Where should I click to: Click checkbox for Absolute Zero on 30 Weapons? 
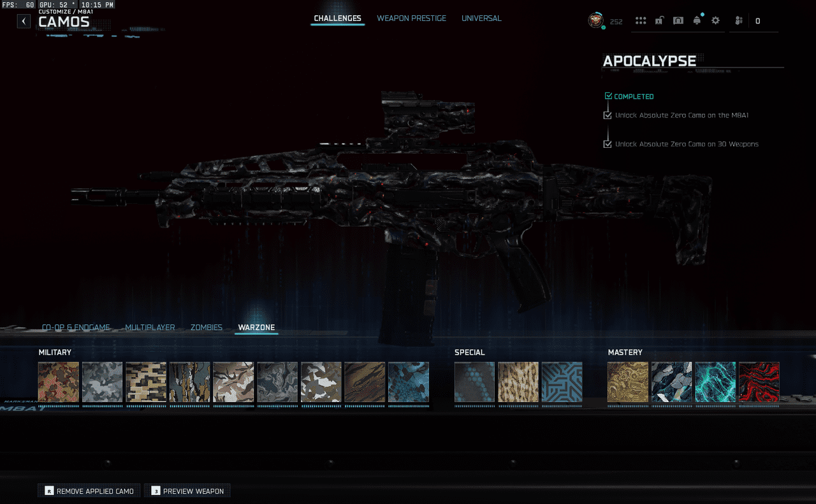608,144
